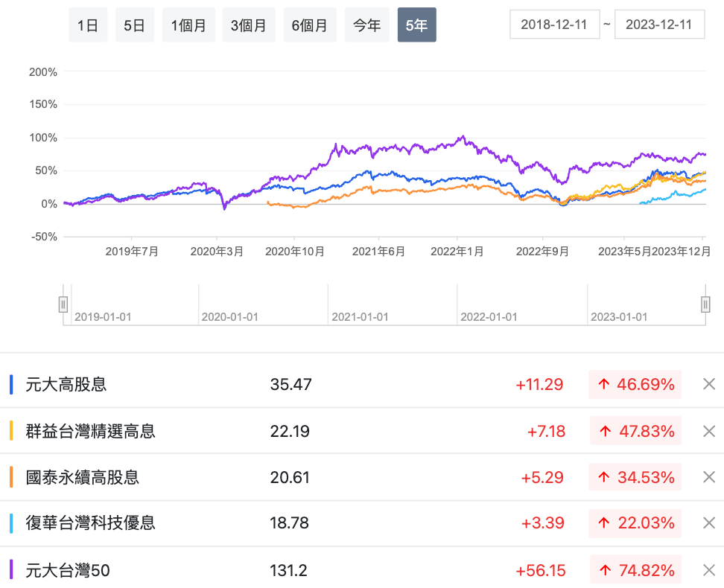Select the 1日 time range tab
Image resolution: width=724 pixels, height=588 pixels.
(88, 25)
